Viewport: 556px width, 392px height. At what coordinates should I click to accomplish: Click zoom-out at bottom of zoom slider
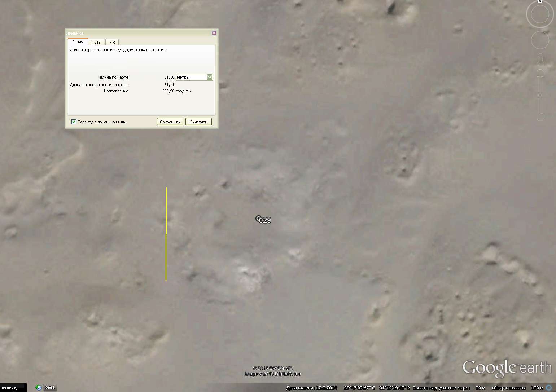540,116
